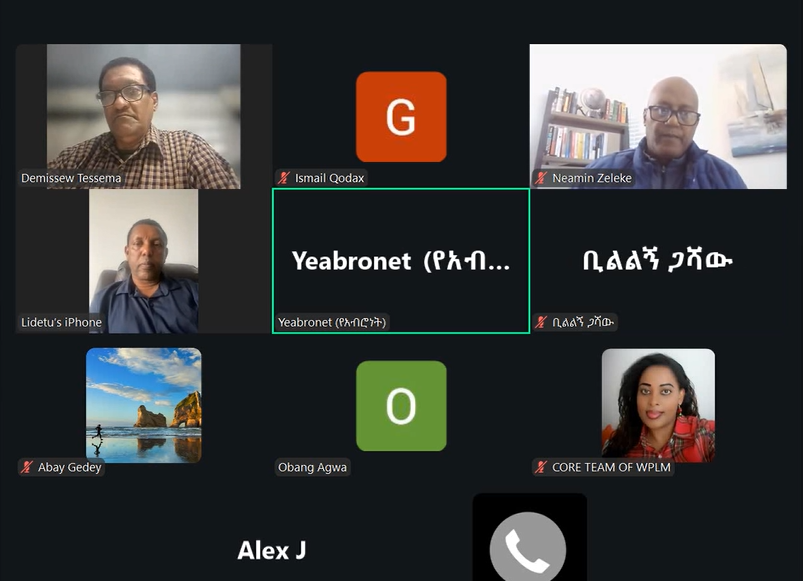Click muted mic icon beside ቢልልኝ ጋሻው label
Viewport: 803px width, 581px height.
tap(541, 322)
